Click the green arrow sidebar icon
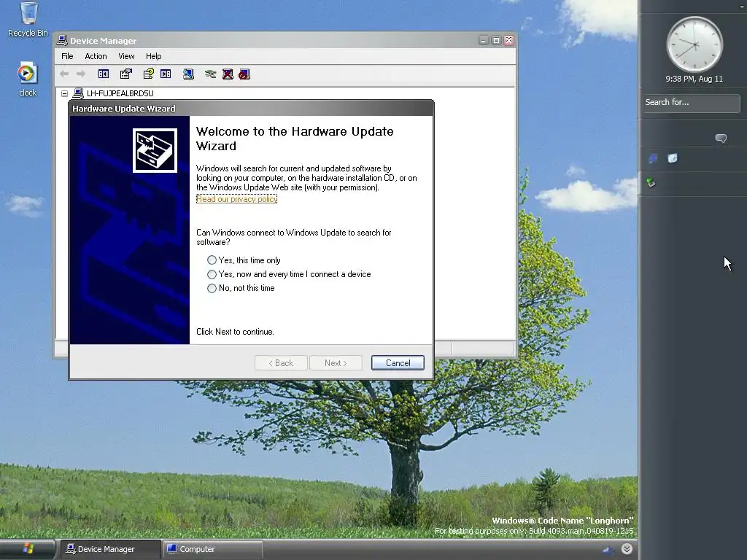Image resolution: width=747 pixels, height=560 pixels. (651, 183)
